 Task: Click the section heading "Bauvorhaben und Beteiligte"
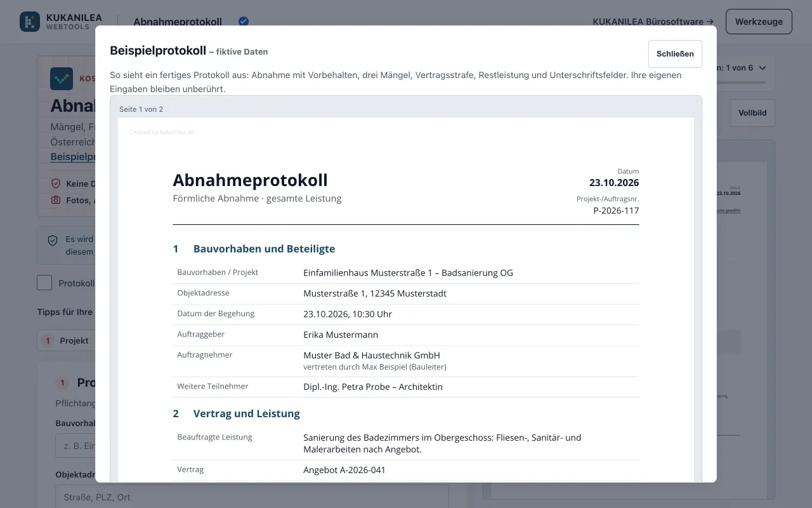[264, 249]
